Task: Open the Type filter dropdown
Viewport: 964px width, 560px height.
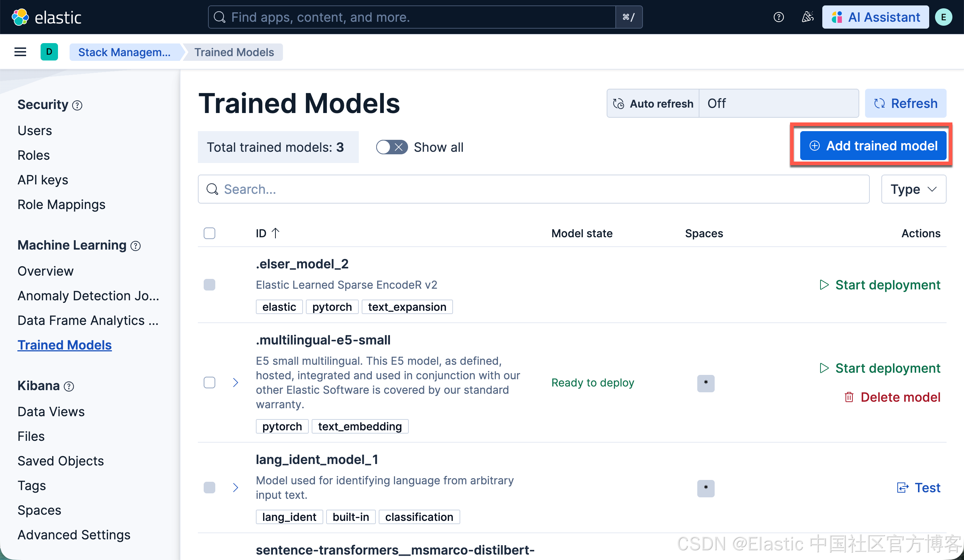Action: tap(914, 189)
